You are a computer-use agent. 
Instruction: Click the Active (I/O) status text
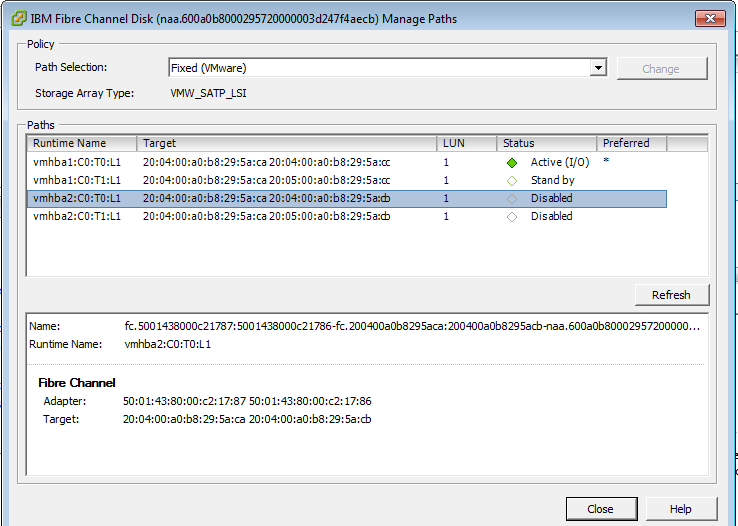(x=560, y=162)
